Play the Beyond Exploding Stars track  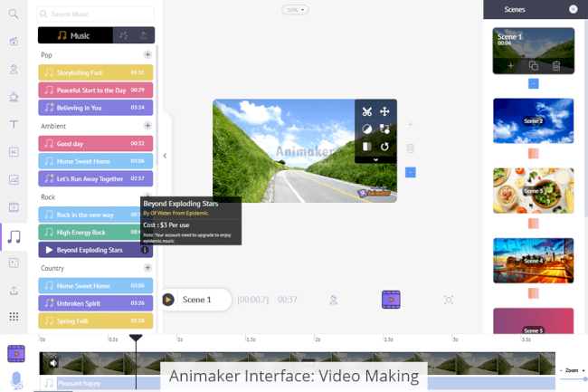tap(49, 250)
